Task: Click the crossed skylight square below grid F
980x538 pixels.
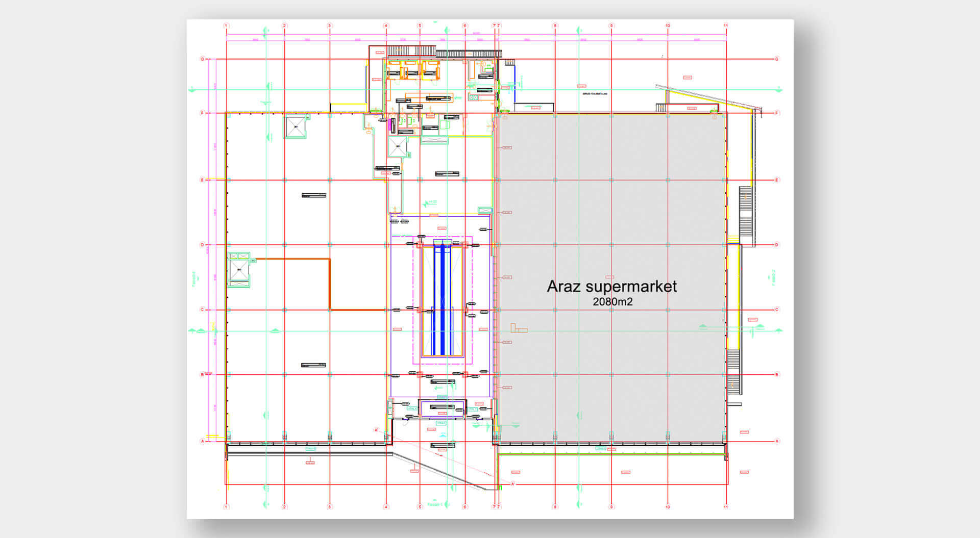Action: pos(295,126)
